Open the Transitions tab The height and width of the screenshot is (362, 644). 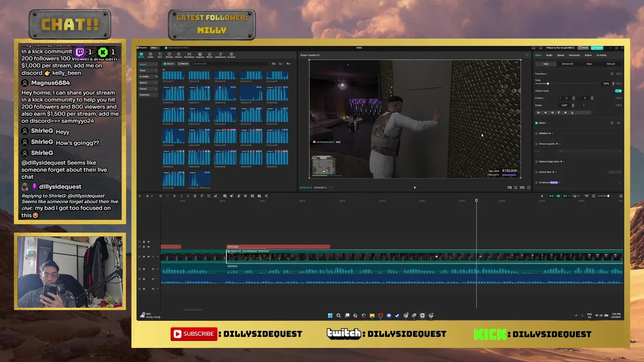[x=189, y=55]
